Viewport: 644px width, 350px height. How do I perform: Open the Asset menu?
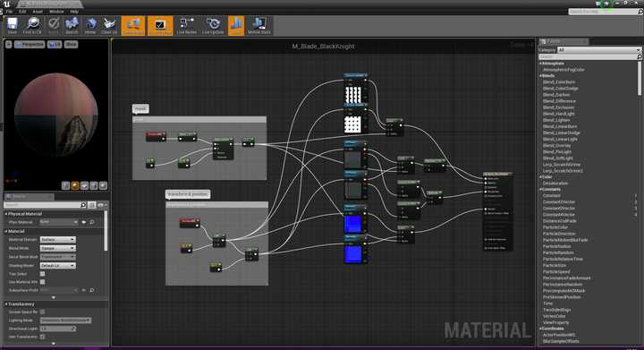pyautogui.click(x=38, y=12)
